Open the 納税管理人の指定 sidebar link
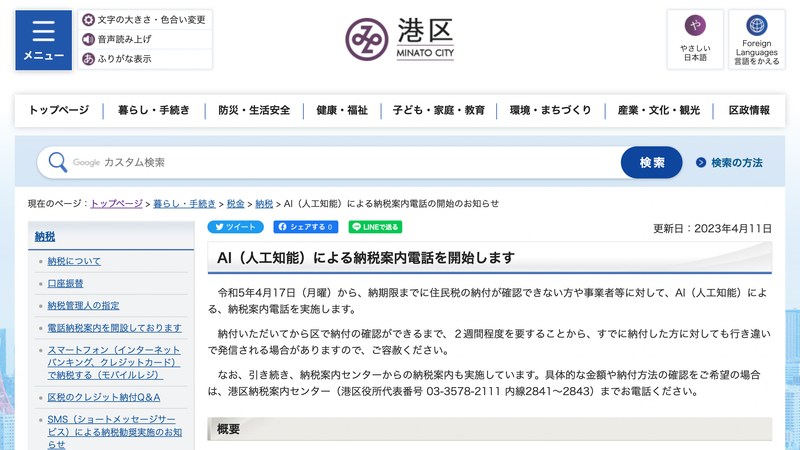 click(x=83, y=306)
